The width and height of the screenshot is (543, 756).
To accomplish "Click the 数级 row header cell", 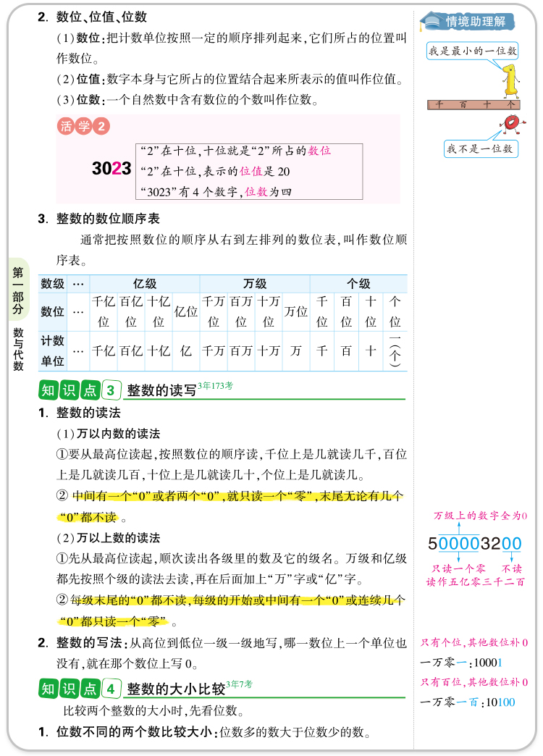I will pyautogui.click(x=53, y=284).
